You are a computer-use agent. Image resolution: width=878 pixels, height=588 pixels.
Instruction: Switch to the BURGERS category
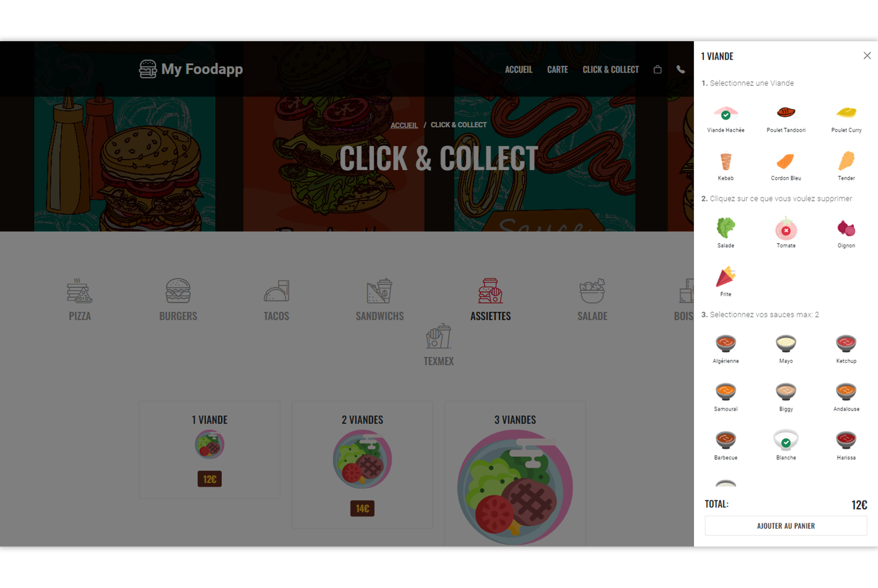click(x=178, y=299)
